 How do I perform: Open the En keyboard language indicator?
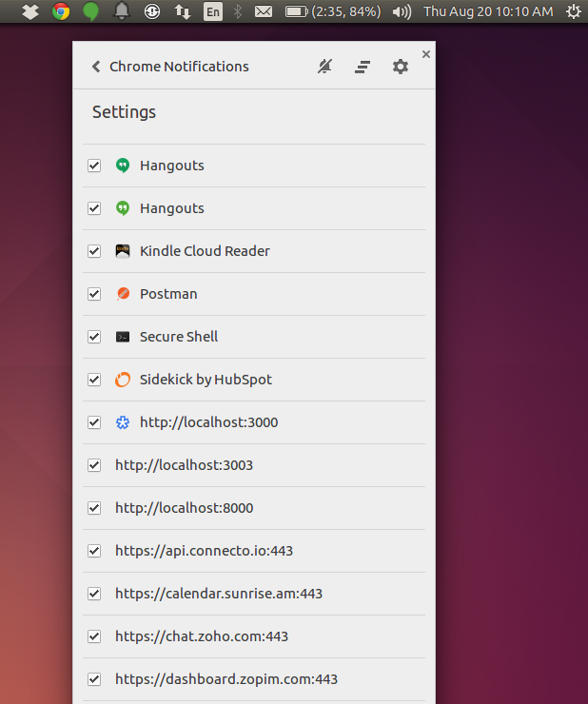(x=213, y=11)
